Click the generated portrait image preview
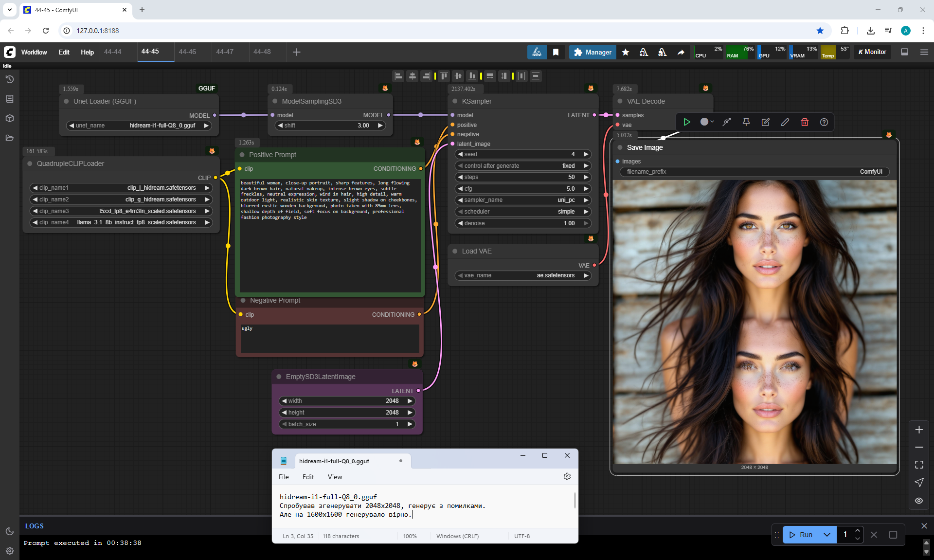Screen dimensions: 934x560 (x=754, y=321)
